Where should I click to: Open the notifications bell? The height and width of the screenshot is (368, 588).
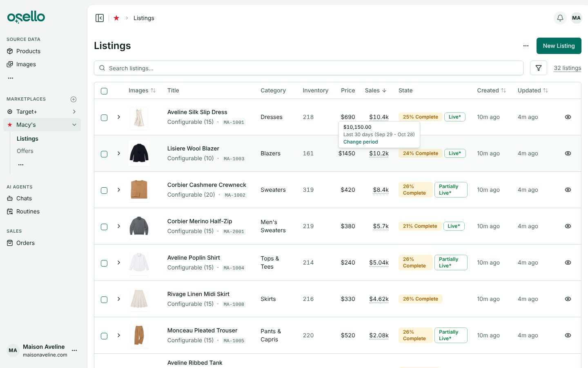560,18
